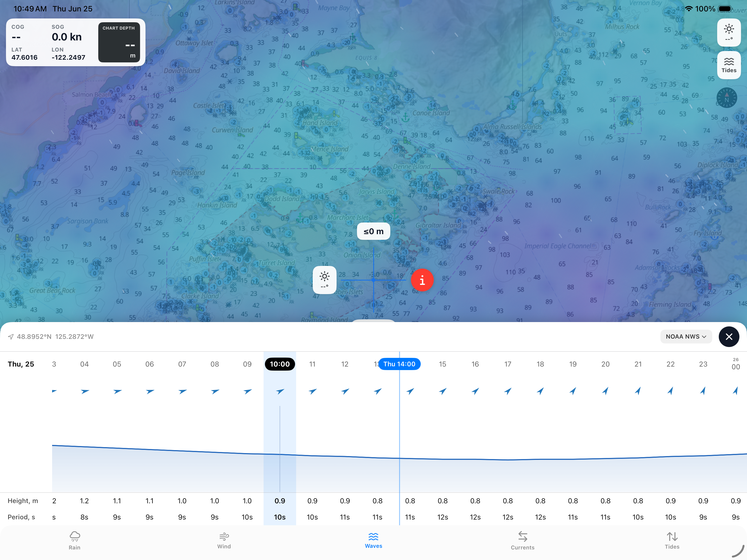The image size is (747, 560).
Task: Switch to the Currents tab
Action: click(x=523, y=540)
